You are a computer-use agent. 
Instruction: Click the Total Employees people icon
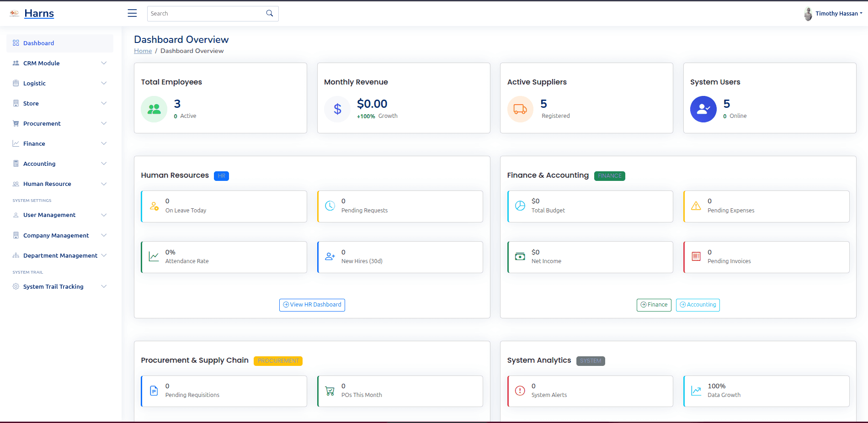pos(154,109)
